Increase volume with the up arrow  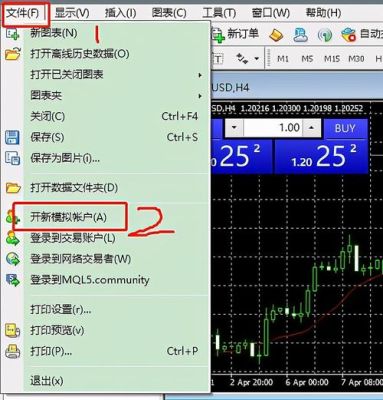point(311,128)
